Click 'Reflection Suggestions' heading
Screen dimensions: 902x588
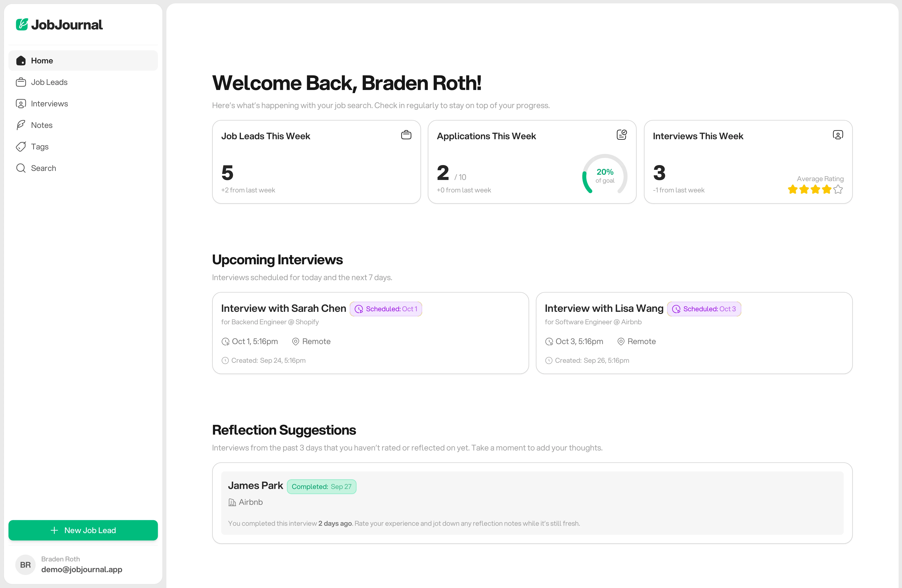(284, 430)
